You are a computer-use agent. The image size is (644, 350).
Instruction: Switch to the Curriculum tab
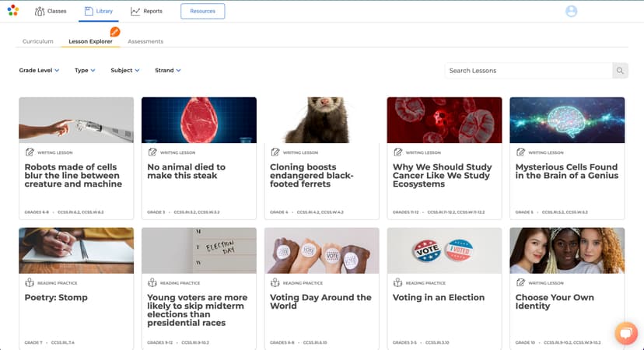click(x=38, y=41)
